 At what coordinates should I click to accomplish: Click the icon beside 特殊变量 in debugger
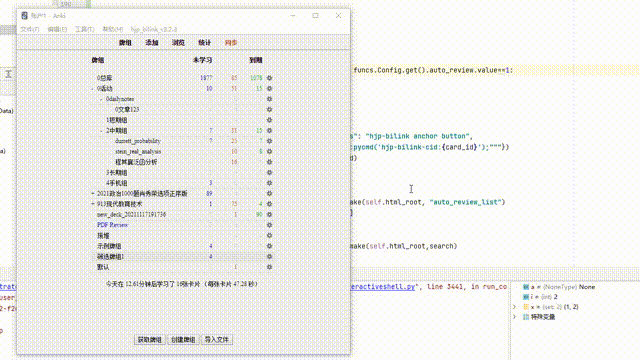(x=526, y=317)
